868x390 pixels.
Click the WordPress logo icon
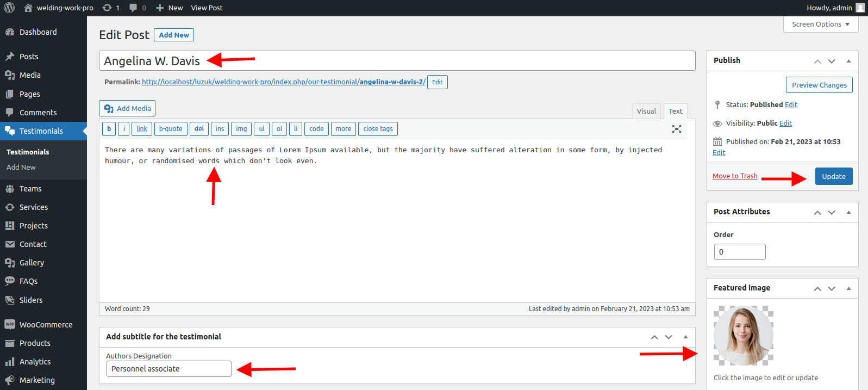[x=9, y=8]
